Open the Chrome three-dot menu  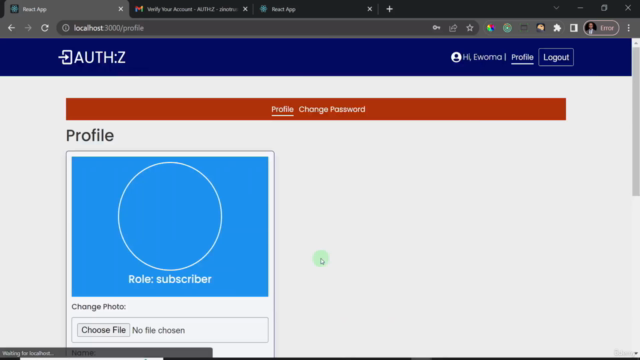(629, 28)
